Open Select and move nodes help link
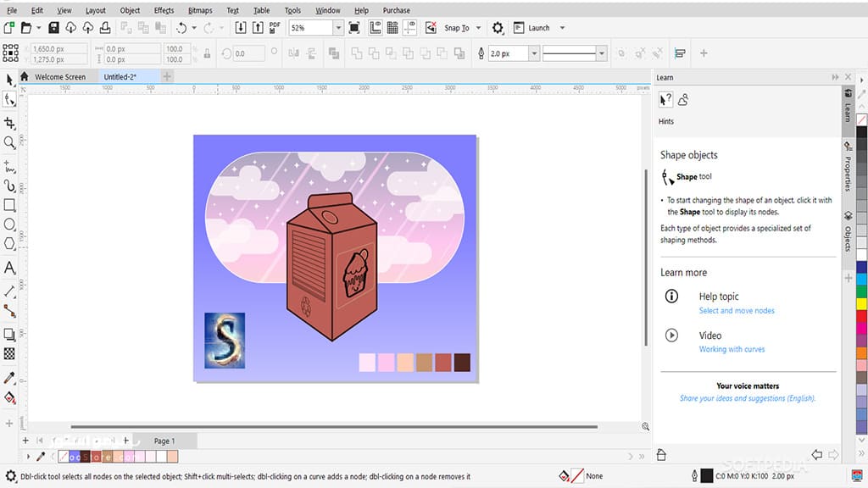868x488 pixels. (737, 311)
